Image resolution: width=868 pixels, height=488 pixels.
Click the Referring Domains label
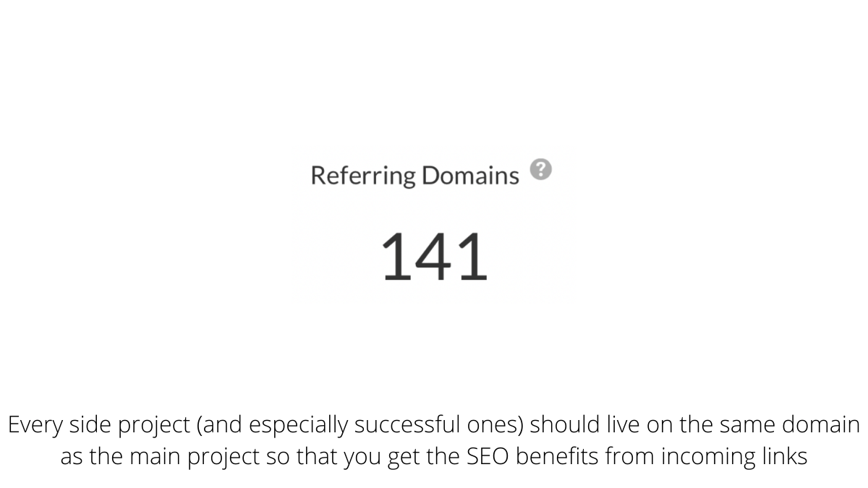click(414, 176)
